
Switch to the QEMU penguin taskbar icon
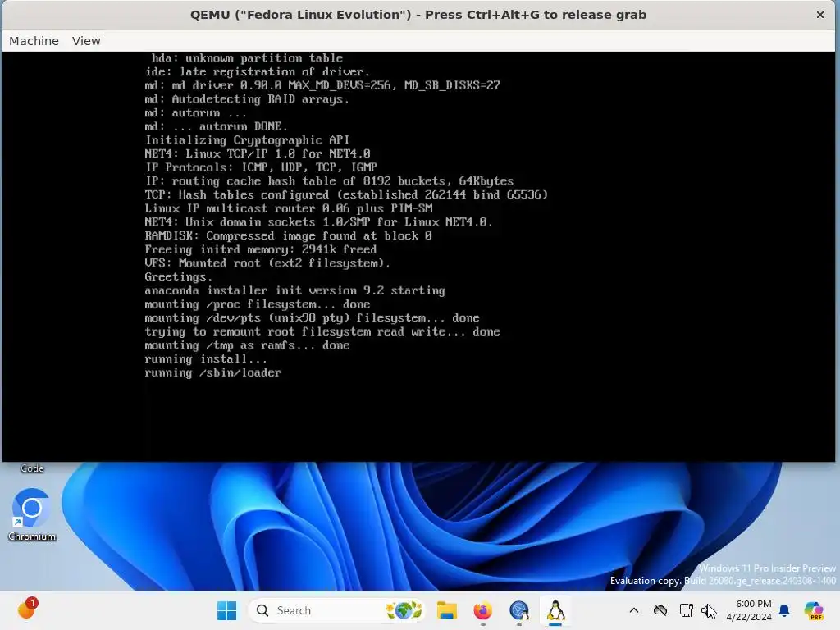coord(555,610)
